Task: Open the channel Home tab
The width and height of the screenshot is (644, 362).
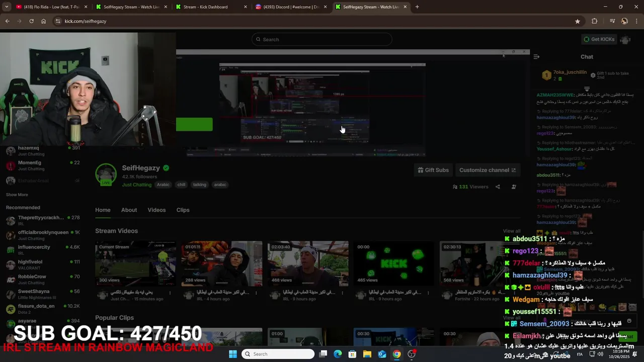Action: (x=103, y=210)
